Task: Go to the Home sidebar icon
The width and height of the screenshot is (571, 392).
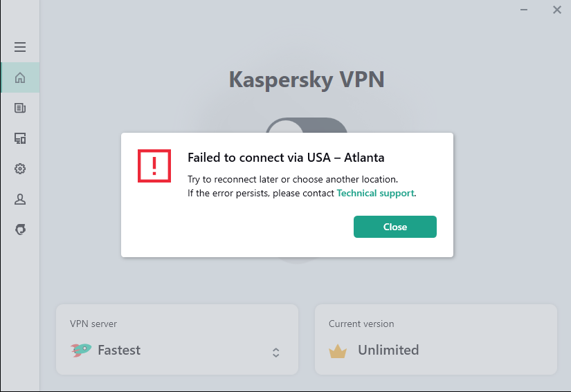Action: click(x=20, y=77)
